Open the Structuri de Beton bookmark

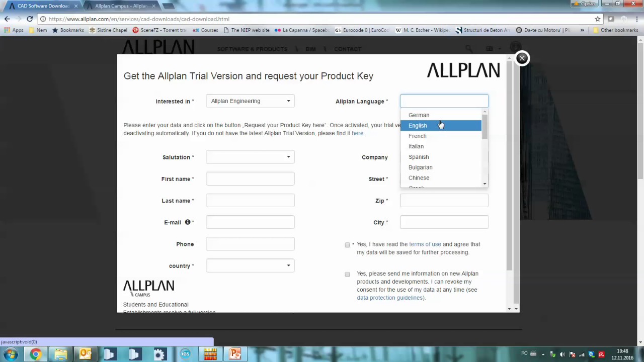tap(482, 30)
